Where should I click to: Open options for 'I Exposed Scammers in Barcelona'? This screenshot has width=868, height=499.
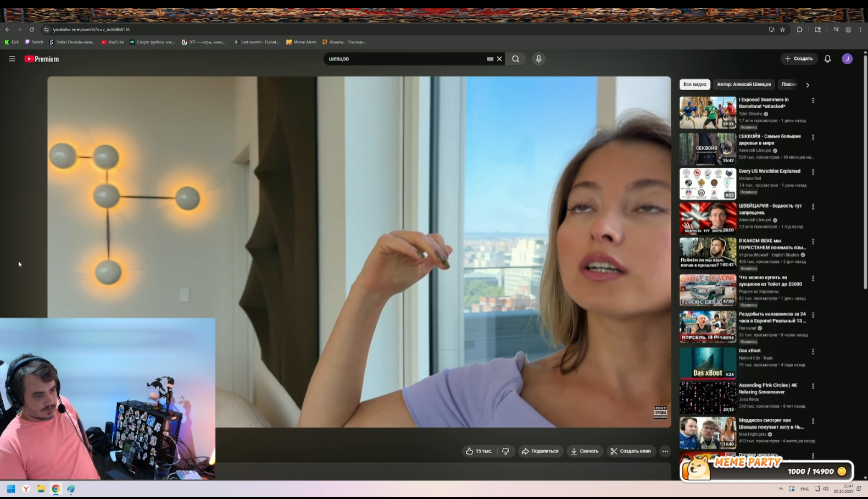point(813,101)
